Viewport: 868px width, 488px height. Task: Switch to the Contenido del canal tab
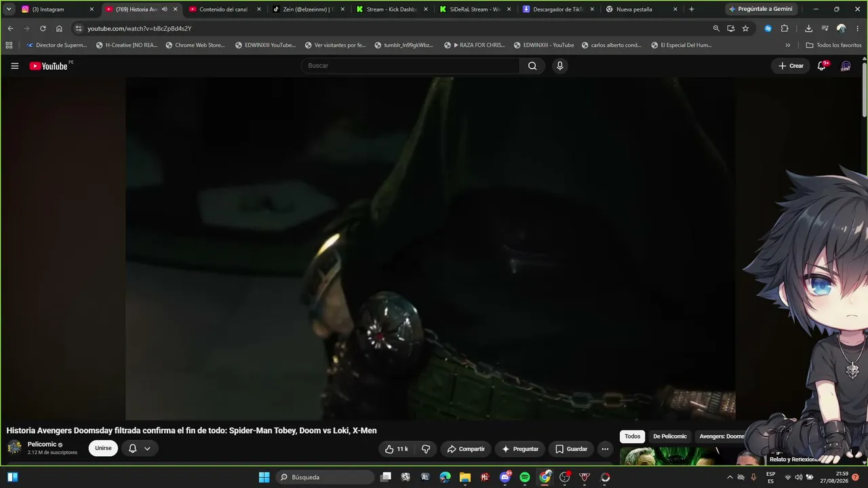225,9
